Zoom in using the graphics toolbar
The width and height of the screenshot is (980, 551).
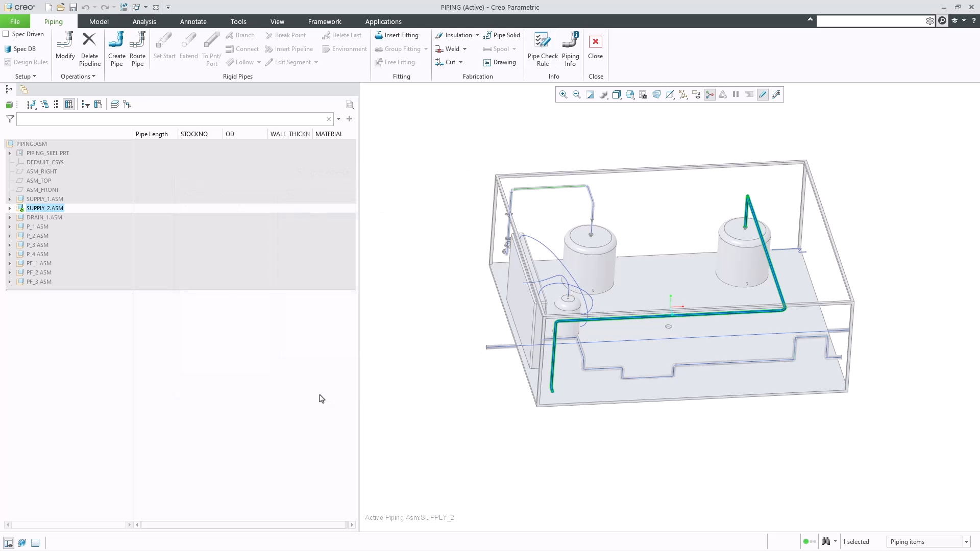(x=563, y=94)
